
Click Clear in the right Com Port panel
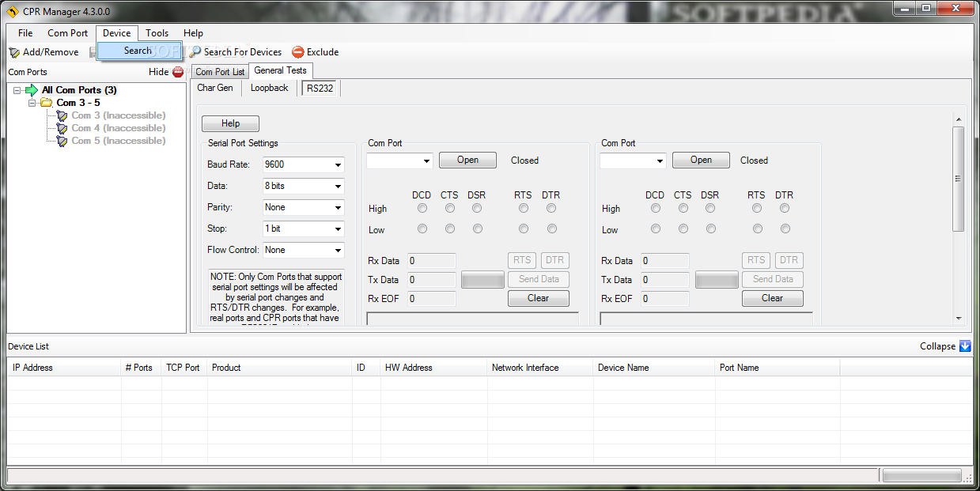(773, 298)
